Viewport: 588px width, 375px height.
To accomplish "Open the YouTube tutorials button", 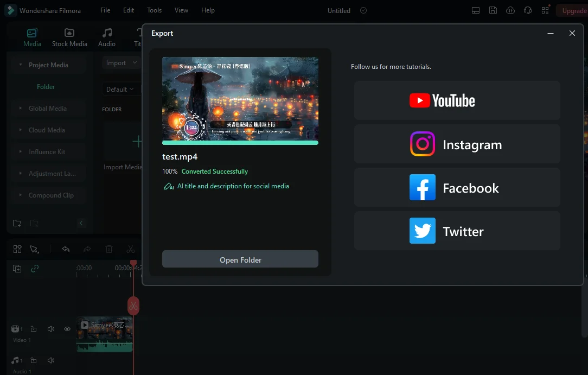I will coord(457,100).
